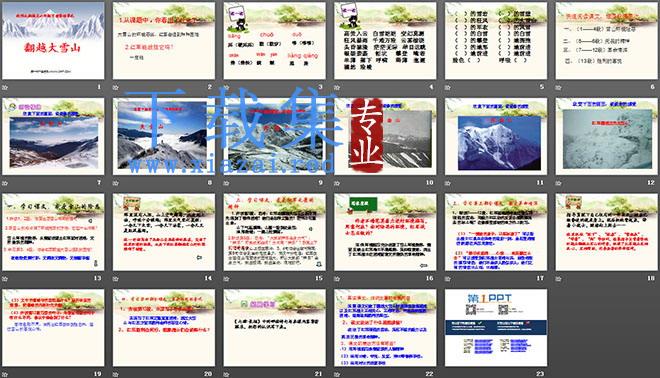The width and height of the screenshot is (660, 378).
Task: Select slide 12 with the pale snow photo
Action: (x=607, y=136)
